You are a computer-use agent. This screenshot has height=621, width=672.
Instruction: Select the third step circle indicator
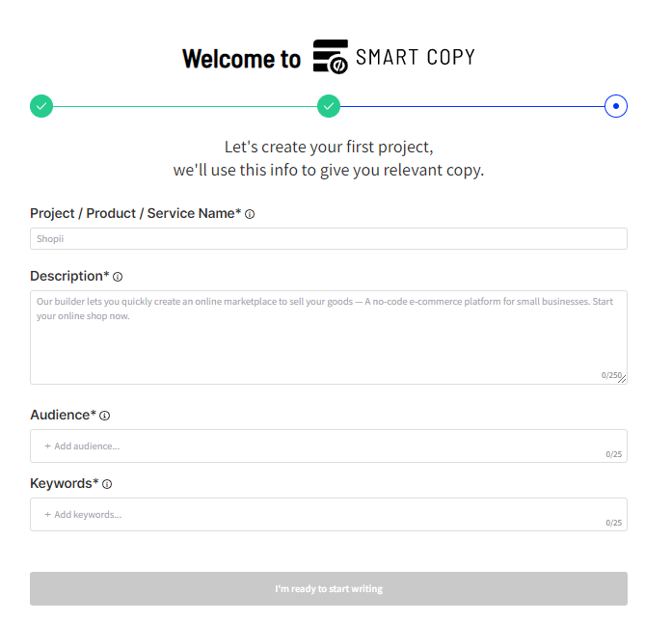pos(616,106)
